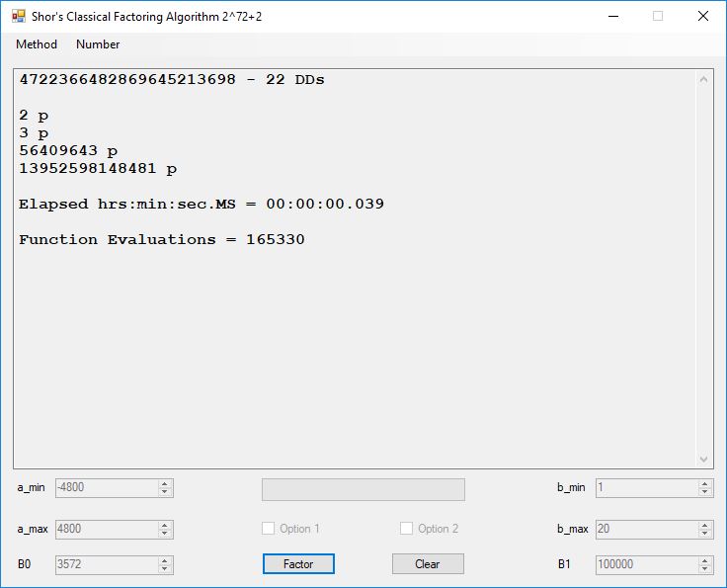
Task: Click the factor line 13952598148481 p
Action: tap(98, 168)
